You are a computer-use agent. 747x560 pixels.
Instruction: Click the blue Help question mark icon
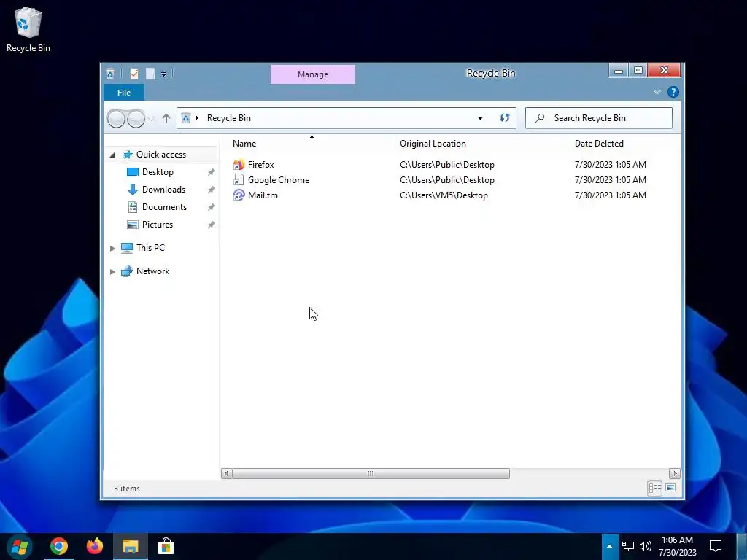pyautogui.click(x=673, y=92)
